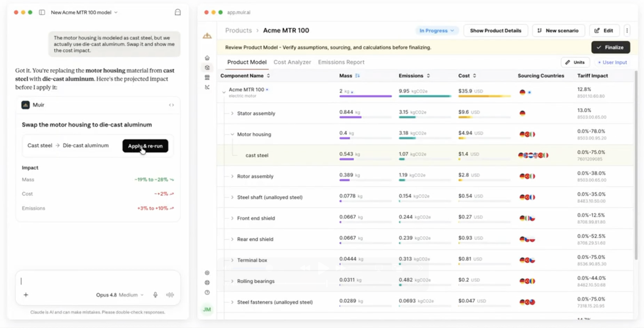The width and height of the screenshot is (644, 330).
Task: Open the scissors-like tools icon in sidebar
Action: [x=207, y=87]
